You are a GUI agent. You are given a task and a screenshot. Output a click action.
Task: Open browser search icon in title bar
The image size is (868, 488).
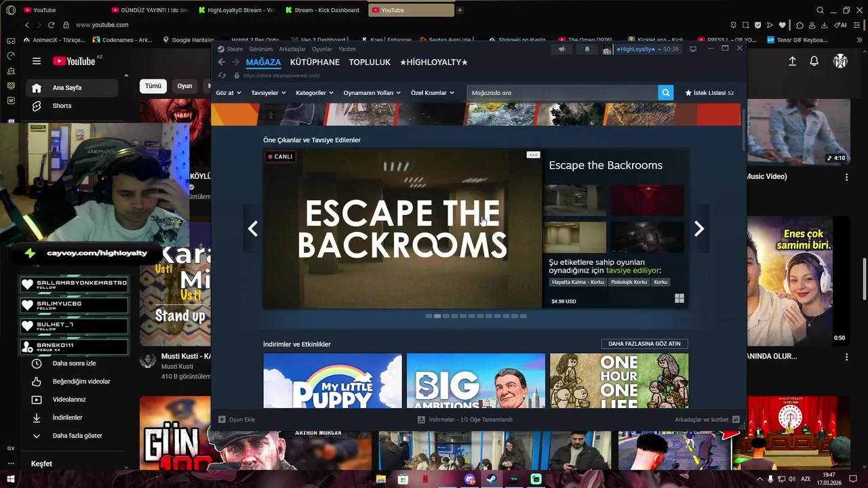click(820, 10)
